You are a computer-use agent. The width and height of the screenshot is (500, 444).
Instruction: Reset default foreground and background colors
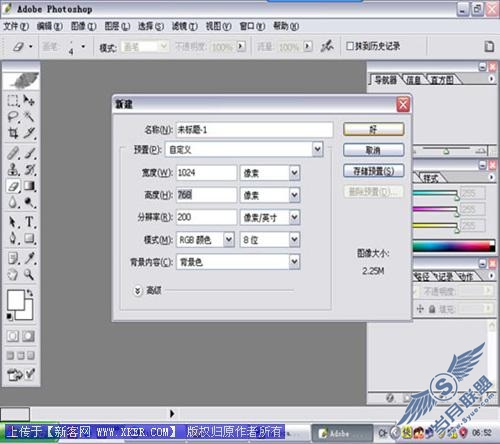pos(10,316)
